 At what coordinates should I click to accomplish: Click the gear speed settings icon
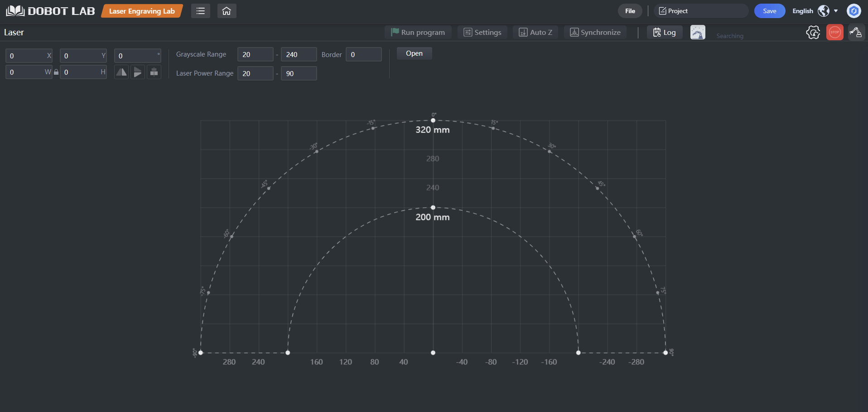coord(813,33)
